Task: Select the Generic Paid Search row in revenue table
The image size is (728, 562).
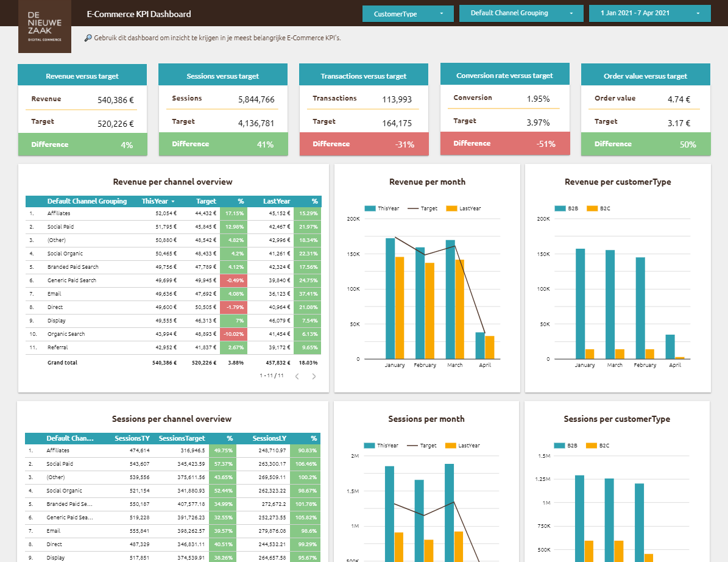Action: (x=173, y=280)
